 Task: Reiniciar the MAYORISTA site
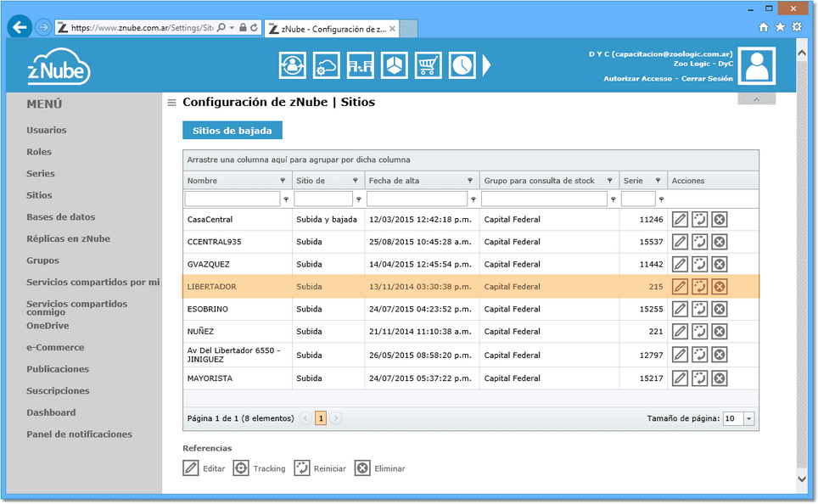click(699, 378)
